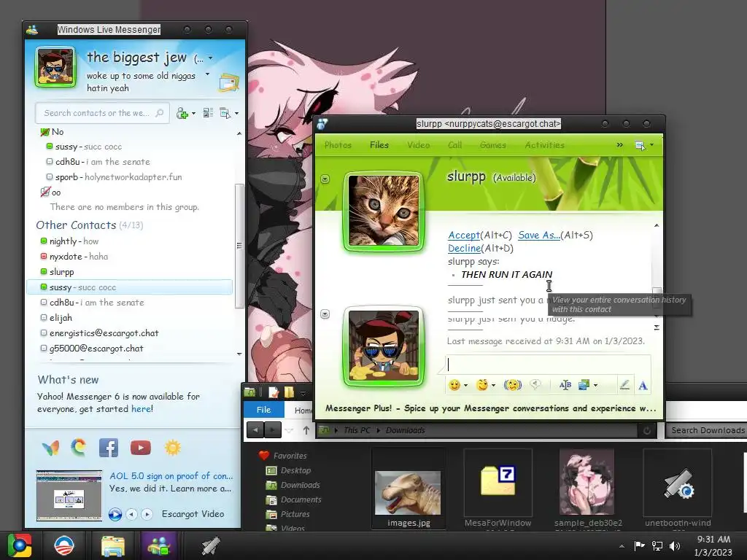747x560 pixels.
Task: Expand more chat options with the double chevron
Action: (620, 145)
